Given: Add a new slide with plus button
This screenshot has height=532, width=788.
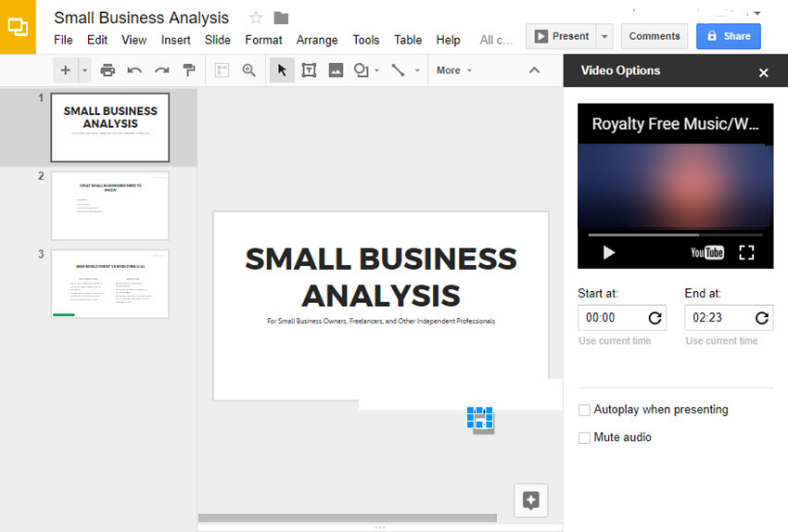Looking at the screenshot, I should pos(65,70).
